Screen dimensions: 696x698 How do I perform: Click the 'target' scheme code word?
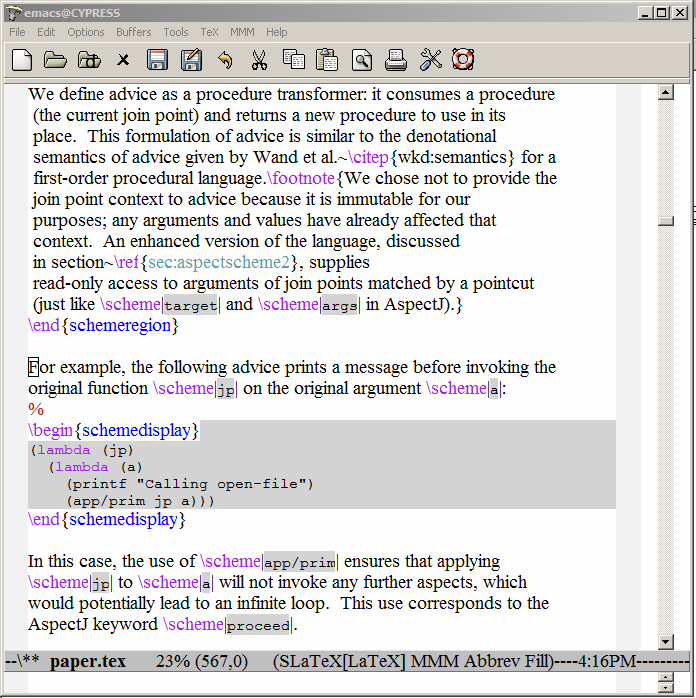coord(190,305)
